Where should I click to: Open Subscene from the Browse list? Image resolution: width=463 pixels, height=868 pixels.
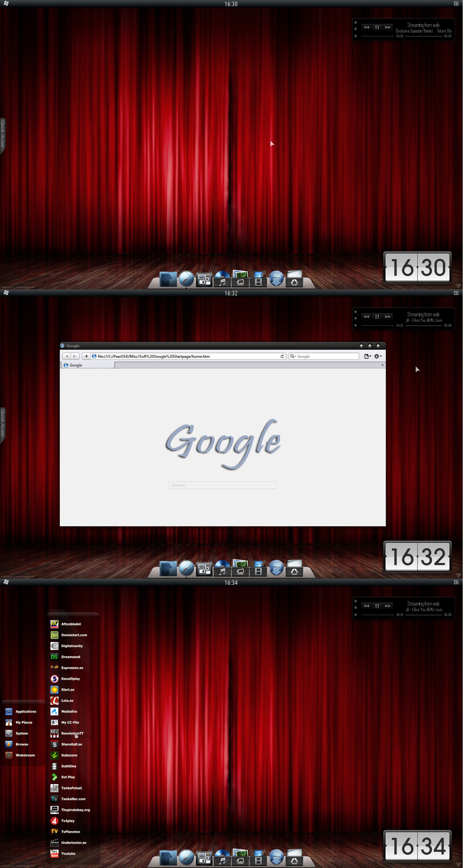click(64, 755)
